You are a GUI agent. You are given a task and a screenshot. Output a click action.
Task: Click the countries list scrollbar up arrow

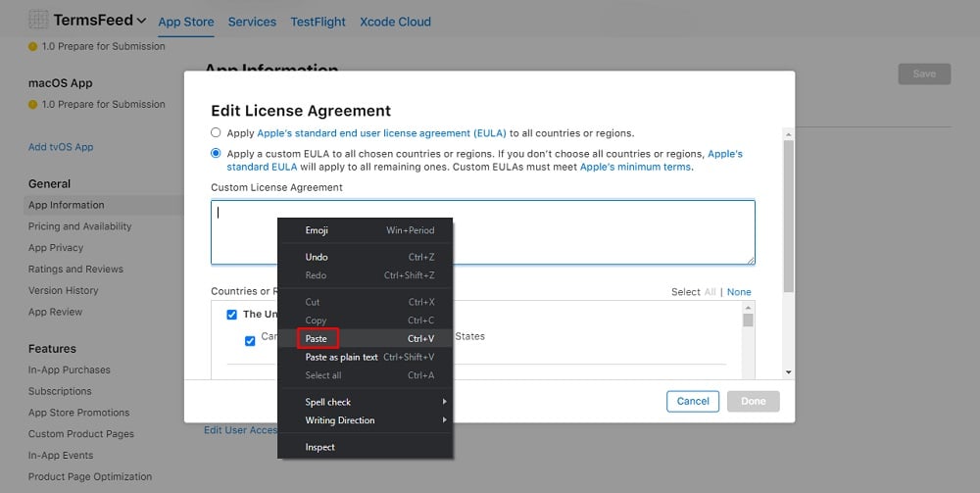748,308
